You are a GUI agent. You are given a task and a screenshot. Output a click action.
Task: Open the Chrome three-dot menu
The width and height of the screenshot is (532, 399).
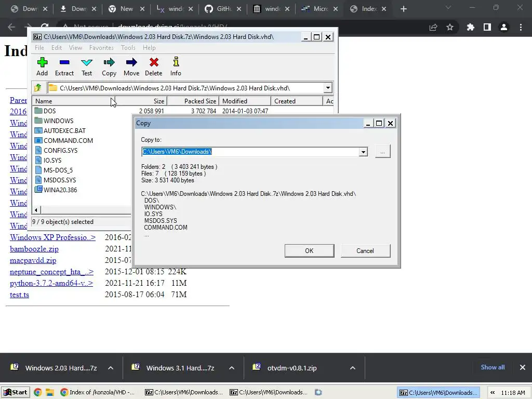(x=521, y=27)
